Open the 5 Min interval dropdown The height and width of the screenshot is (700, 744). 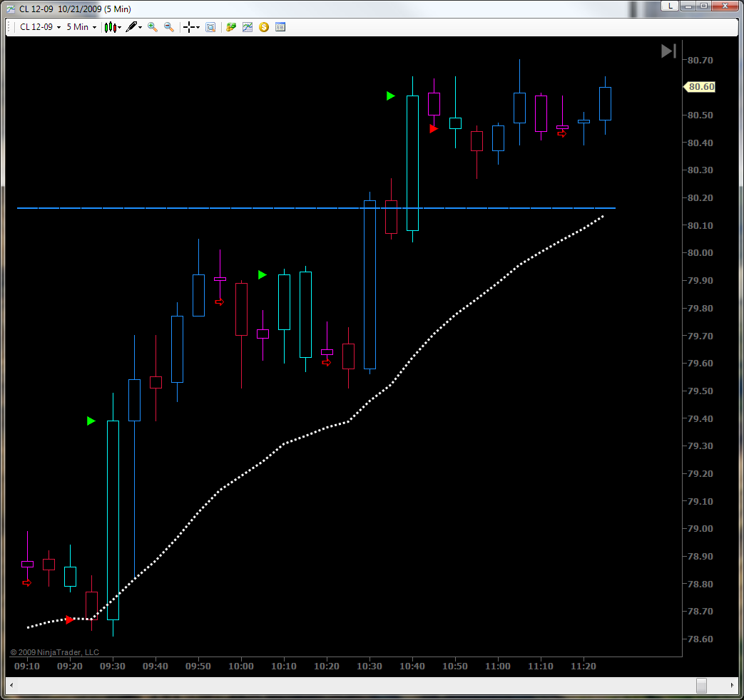pyautogui.click(x=81, y=27)
